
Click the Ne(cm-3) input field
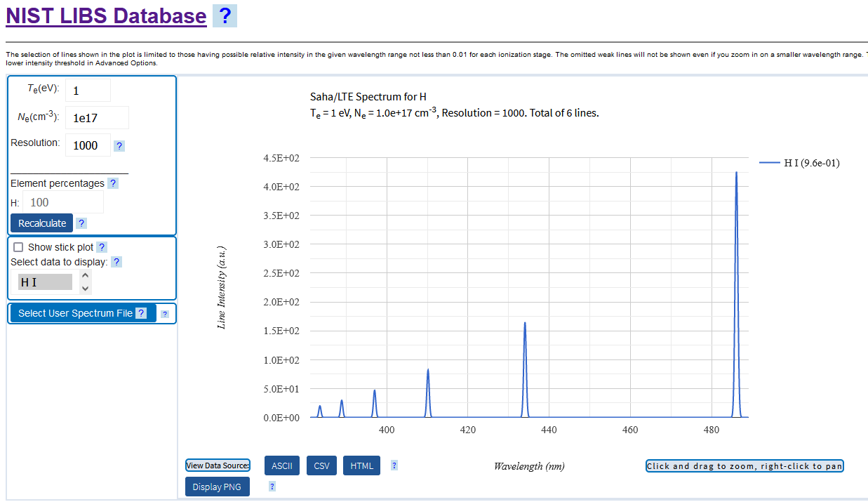coord(97,118)
